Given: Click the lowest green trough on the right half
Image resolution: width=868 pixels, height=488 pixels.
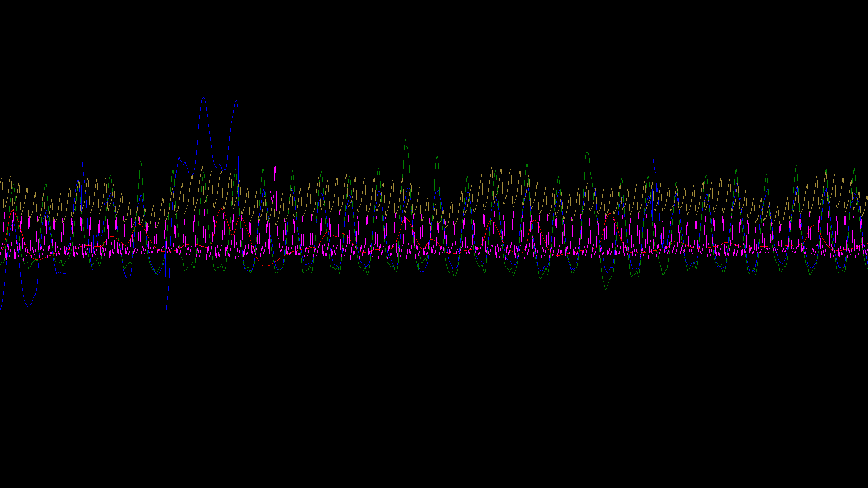Looking at the screenshot, I should pyautogui.click(x=606, y=288).
